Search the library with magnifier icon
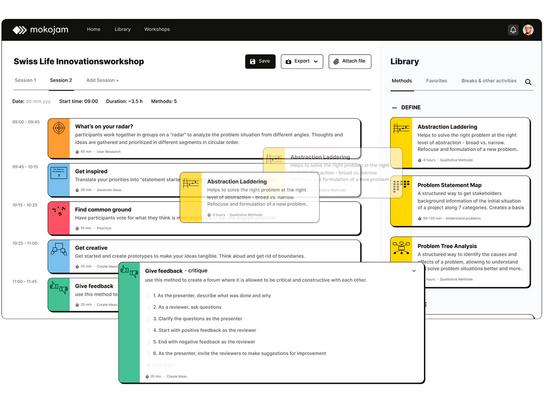Image resolution: width=544 pixels, height=408 pixels. pyautogui.click(x=528, y=82)
